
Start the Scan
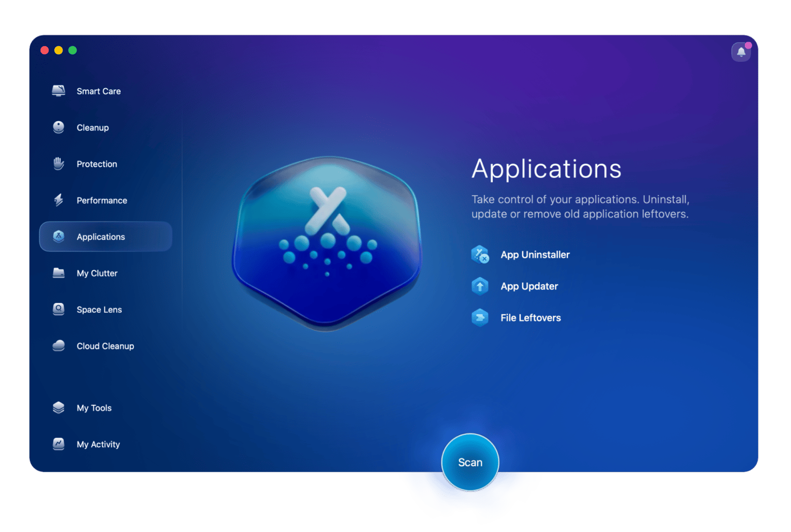click(x=470, y=462)
